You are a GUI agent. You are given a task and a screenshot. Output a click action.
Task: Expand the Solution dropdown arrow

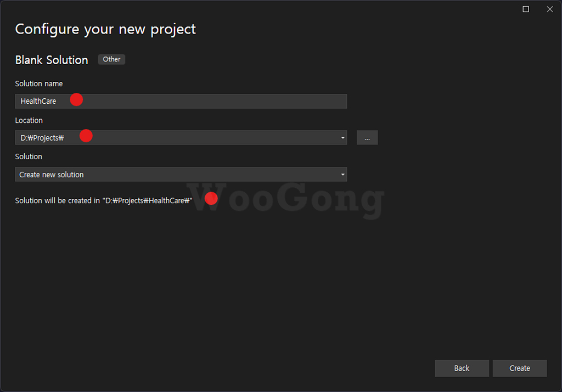point(342,174)
